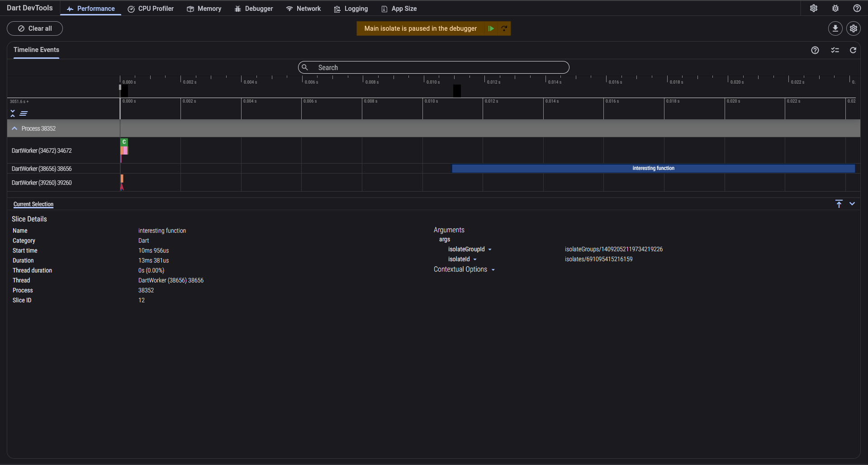Click the DartWorker (39260) track label
This screenshot has height=465, width=868.
click(42, 183)
